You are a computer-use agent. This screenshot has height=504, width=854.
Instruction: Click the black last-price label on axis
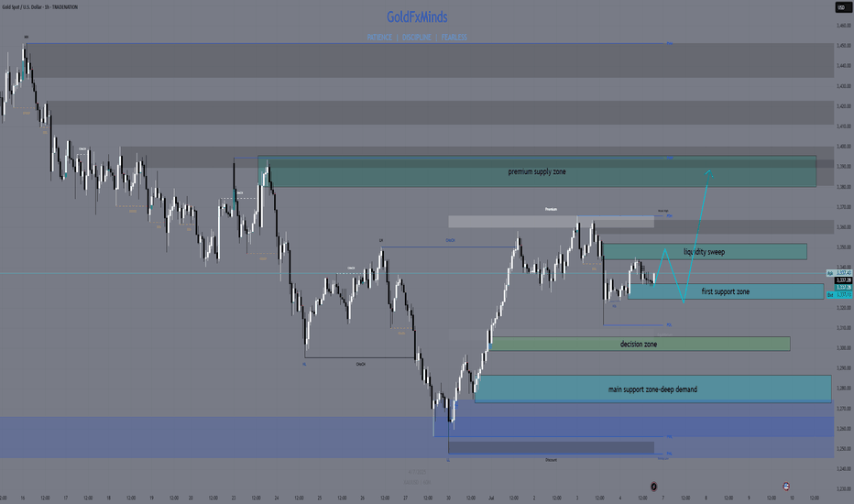[x=843, y=280]
